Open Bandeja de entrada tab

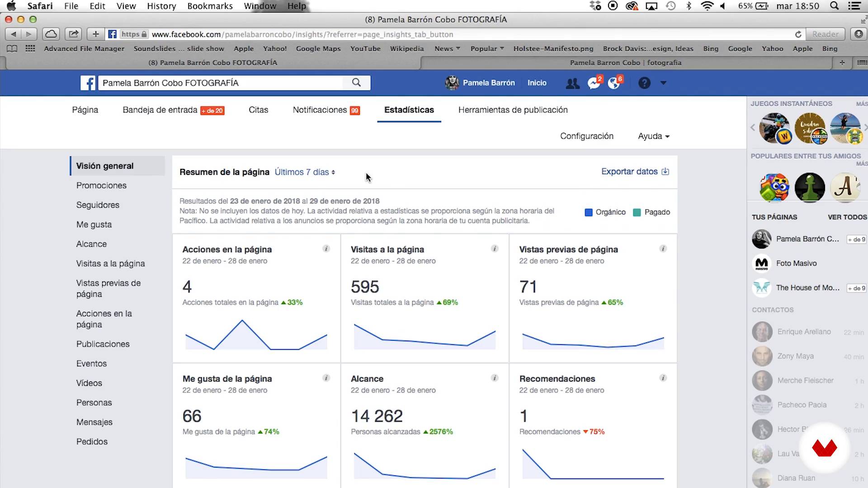174,110
